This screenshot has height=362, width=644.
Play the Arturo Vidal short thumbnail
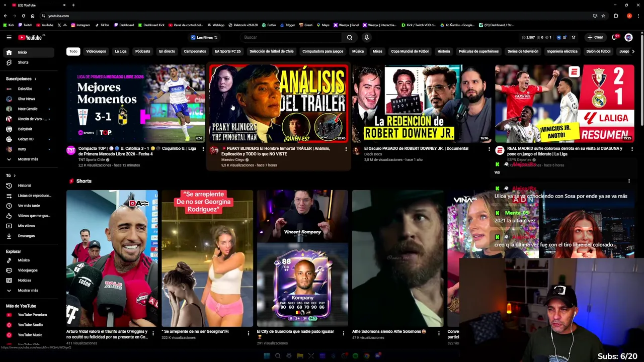click(x=112, y=258)
